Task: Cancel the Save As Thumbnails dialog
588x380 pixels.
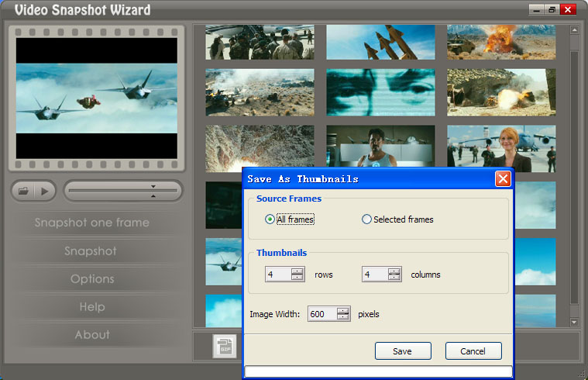Action: coord(473,351)
